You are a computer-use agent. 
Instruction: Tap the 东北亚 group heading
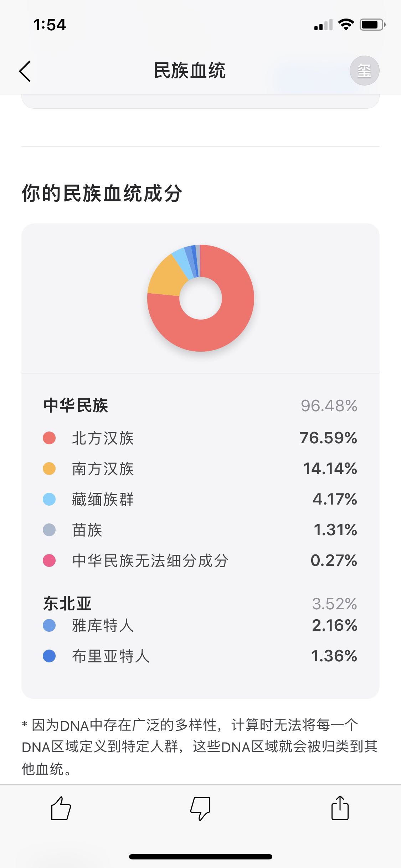[67, 603]
